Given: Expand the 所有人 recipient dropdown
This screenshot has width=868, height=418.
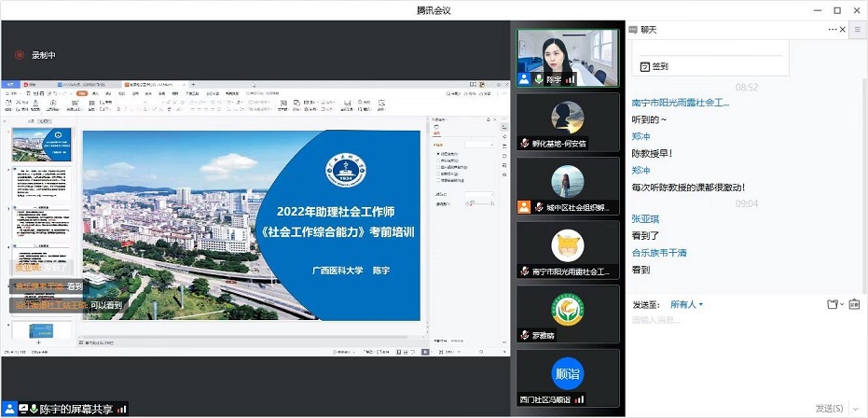Looking at the screenshot, I should tap(686, 304).
